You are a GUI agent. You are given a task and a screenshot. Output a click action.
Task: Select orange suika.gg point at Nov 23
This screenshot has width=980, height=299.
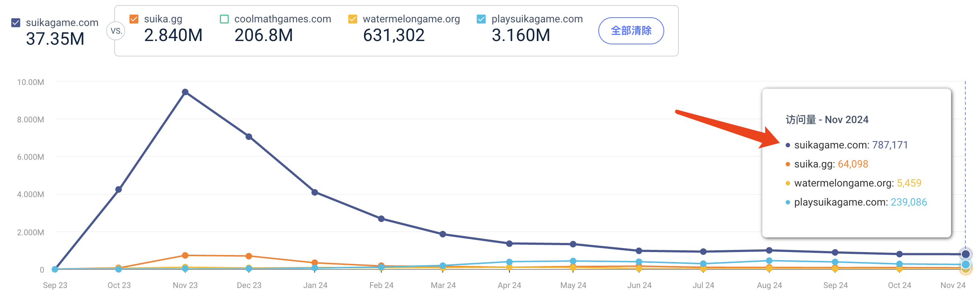(x=185, y=255)
